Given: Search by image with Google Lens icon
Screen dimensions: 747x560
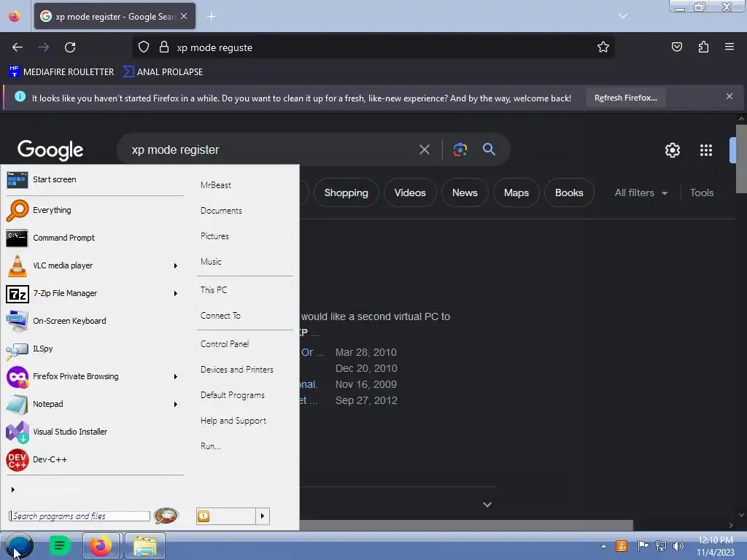Looking at the screenshot, I should (460, 149).
